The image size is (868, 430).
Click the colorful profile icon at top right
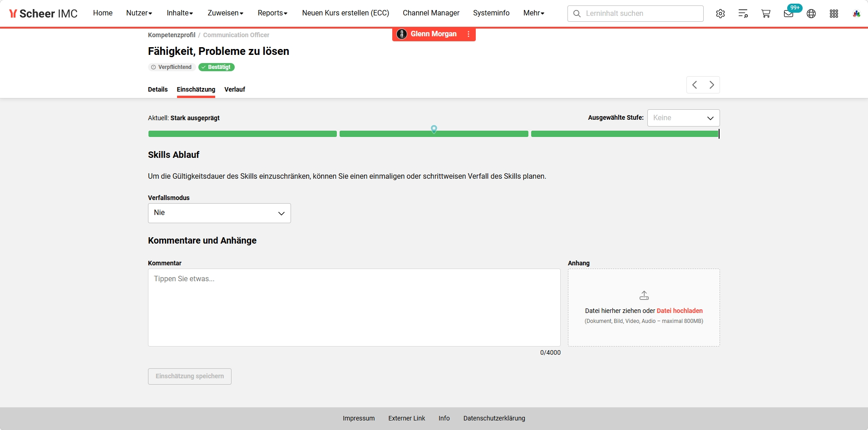click(x=857, y=14)
